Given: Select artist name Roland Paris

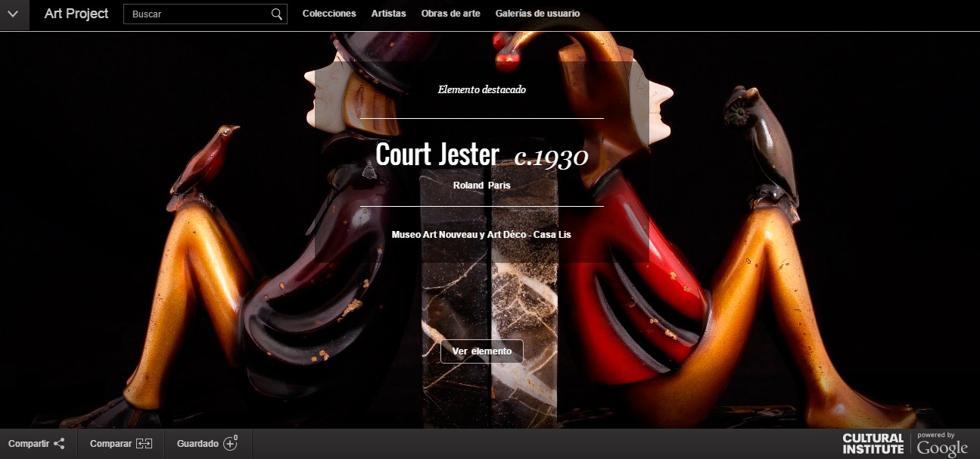Looking at the screenshot, I should (x=482, y=186).
